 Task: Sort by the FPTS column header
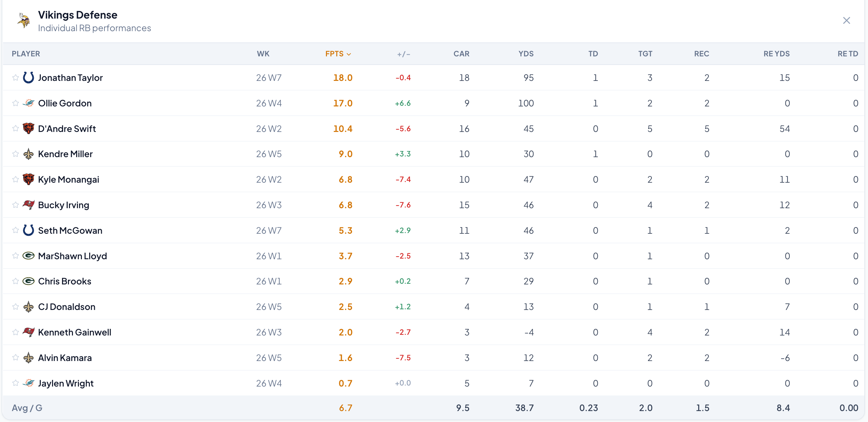(338, 54)
